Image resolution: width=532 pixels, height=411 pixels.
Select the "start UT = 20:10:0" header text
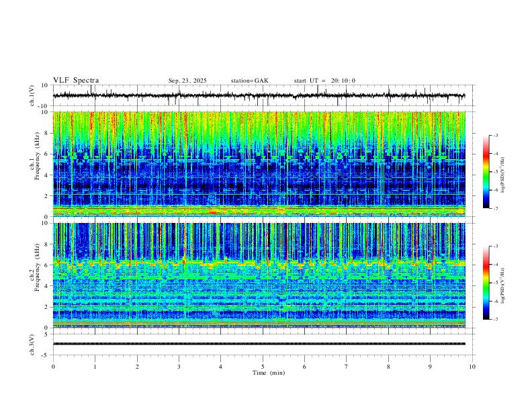pos(324,81)
